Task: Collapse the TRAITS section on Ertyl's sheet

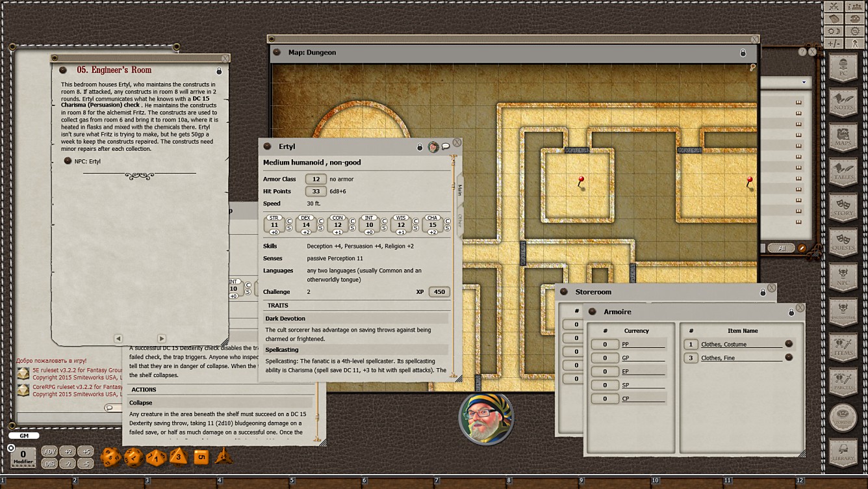Action: coord(278,305)
